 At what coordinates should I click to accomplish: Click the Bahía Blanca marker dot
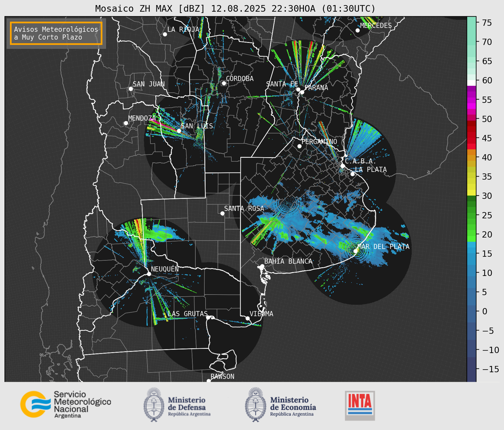coord(262,266)
